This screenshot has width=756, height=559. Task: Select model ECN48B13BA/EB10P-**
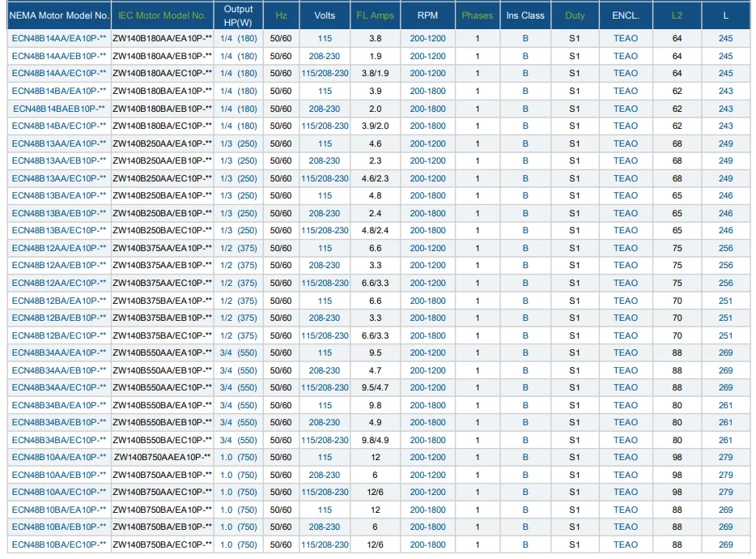[59, 213]
